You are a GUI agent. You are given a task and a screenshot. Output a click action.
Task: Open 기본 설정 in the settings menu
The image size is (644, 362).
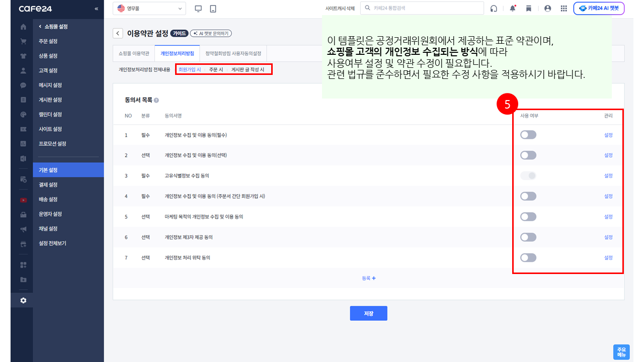pos(68,170)
